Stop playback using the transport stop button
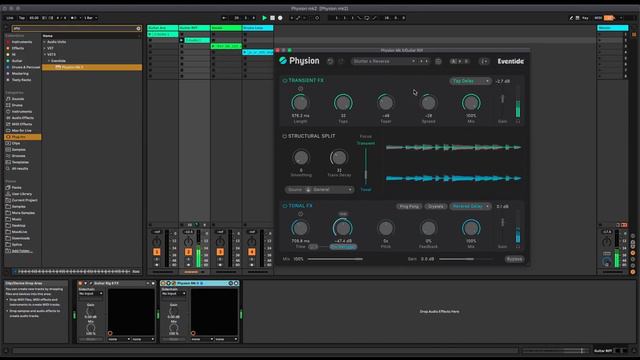 (x=272, y=18)
